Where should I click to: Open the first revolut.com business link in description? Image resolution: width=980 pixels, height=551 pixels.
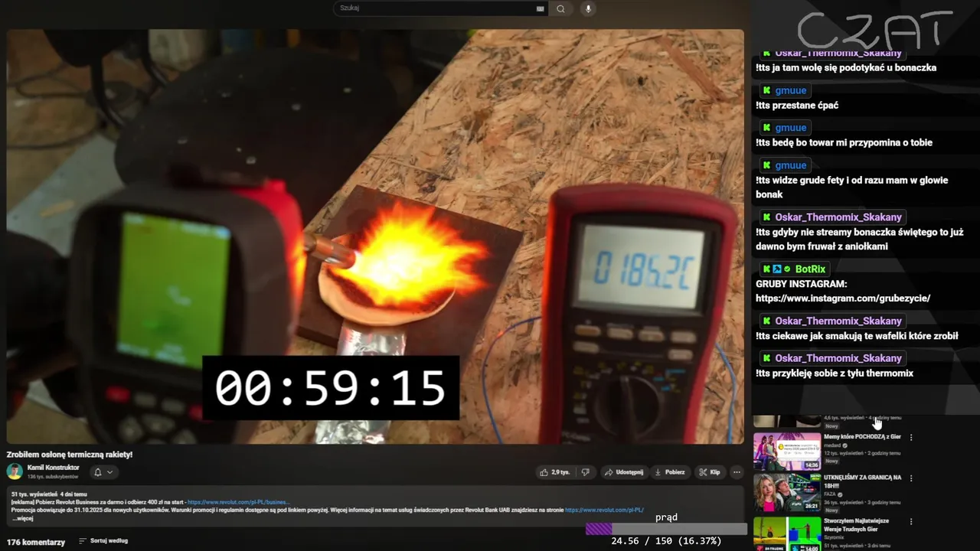[238, 502]
